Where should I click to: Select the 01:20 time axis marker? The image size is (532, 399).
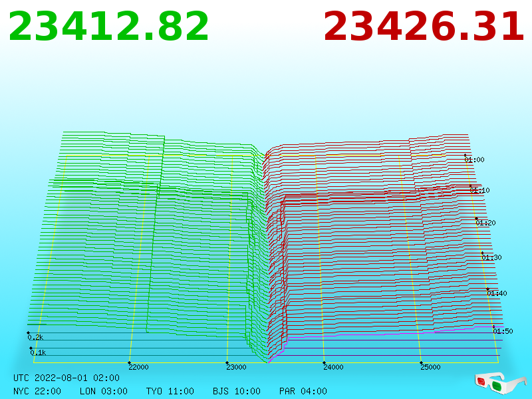click(x=486, y=223)
